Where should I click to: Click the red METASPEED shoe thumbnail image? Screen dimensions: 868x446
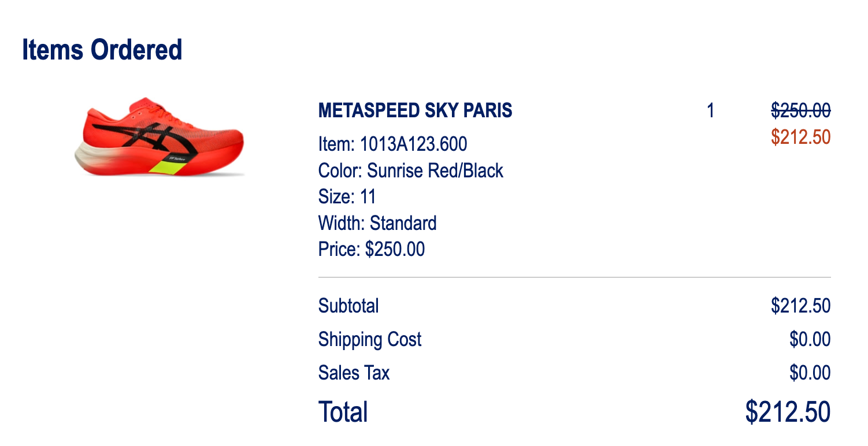pyautogui.click(x=159, y=137)
